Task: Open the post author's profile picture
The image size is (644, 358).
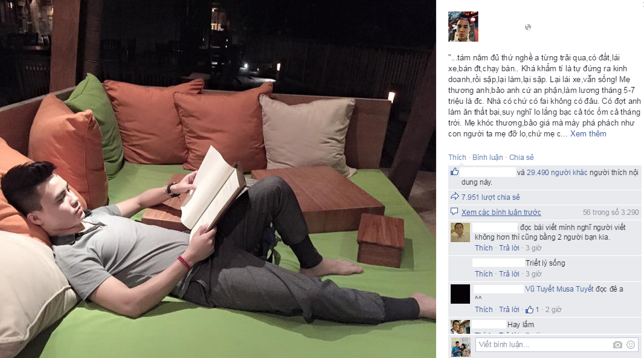Action: [463, 27]
